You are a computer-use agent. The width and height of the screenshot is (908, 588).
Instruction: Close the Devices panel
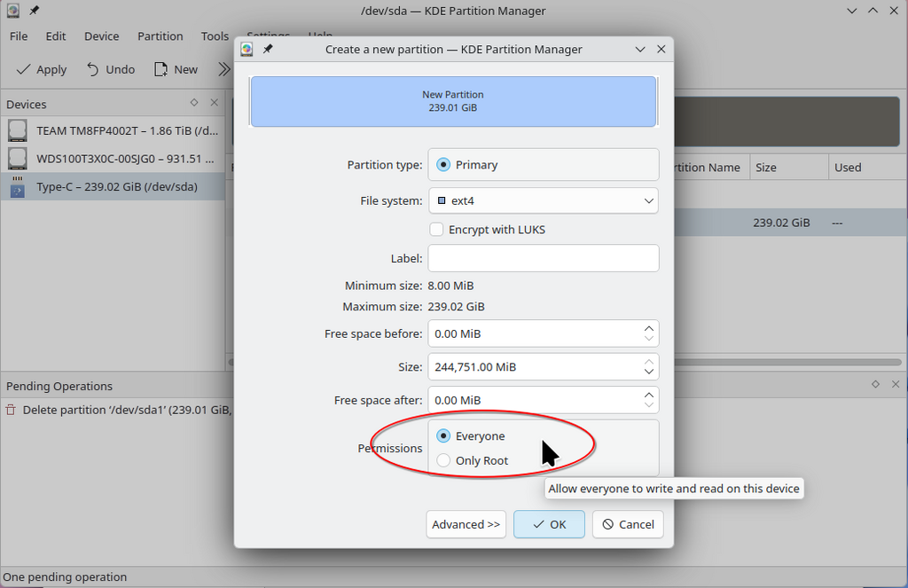[x=215, y=103]
